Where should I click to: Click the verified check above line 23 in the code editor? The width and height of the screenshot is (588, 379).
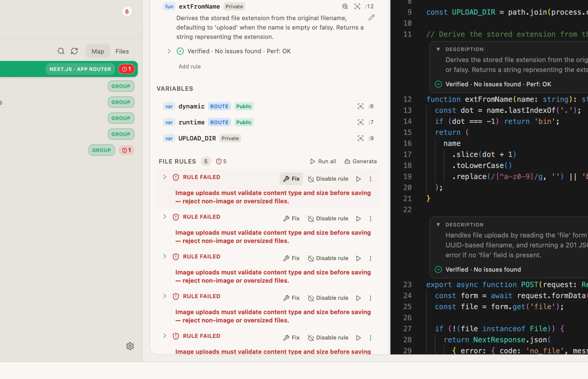(438, 270)
